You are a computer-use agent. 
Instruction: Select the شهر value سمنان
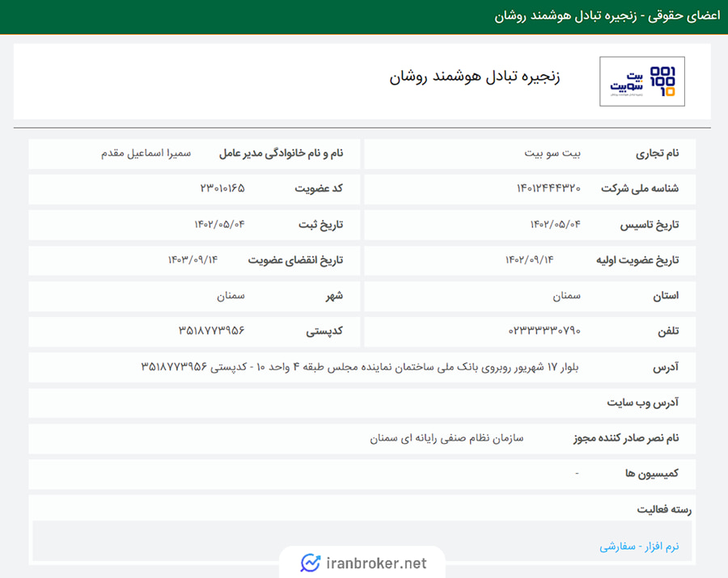click(231, 296)
